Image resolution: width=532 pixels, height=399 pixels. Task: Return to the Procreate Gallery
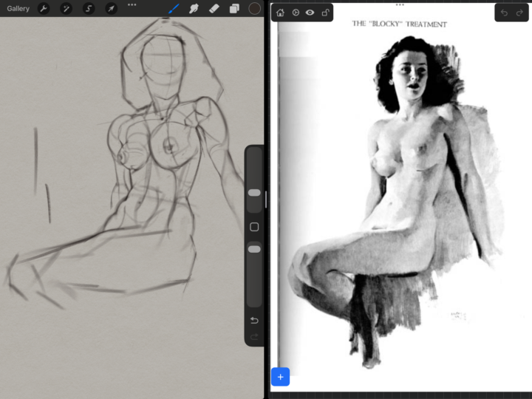pos(18,8)
